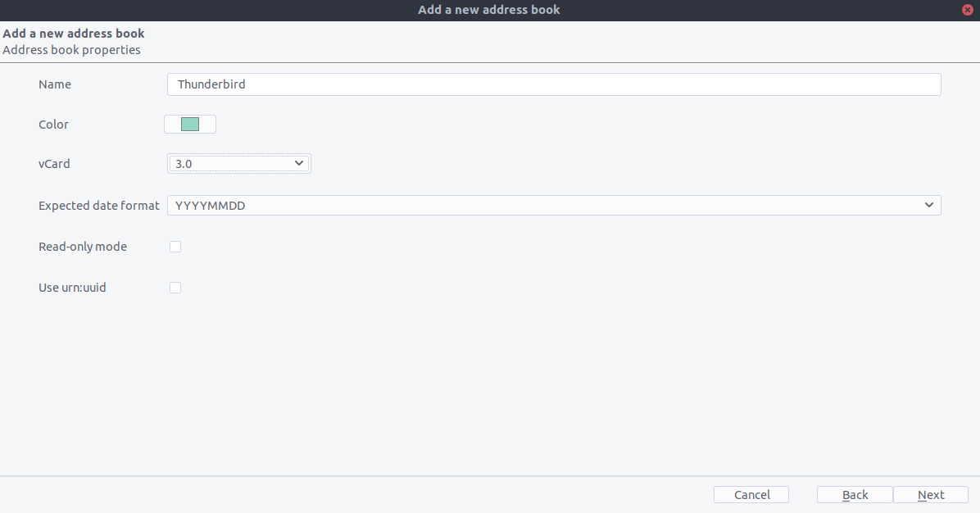Click the chevron on the date format selector
980x513 pixels.
[x=929, y=205]
